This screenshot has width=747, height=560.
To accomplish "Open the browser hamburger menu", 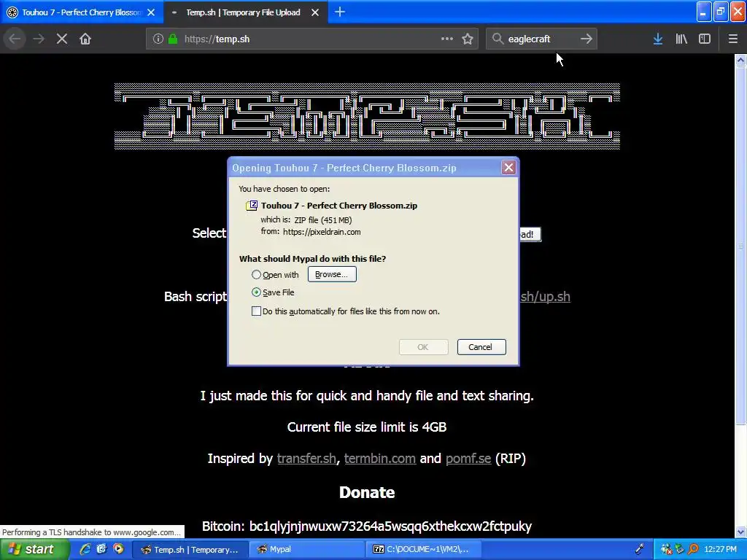I will pos(733,39).
